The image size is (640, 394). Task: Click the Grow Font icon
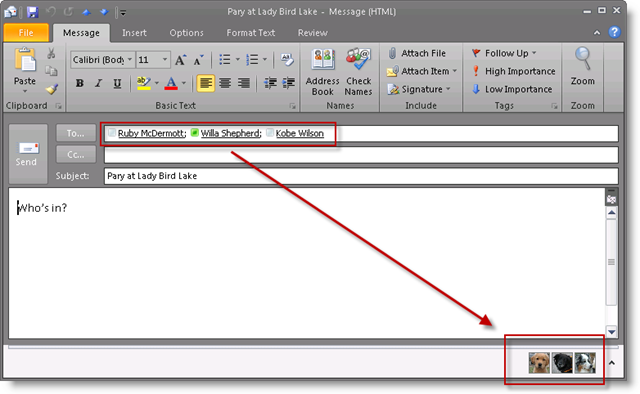pos(181,60)
